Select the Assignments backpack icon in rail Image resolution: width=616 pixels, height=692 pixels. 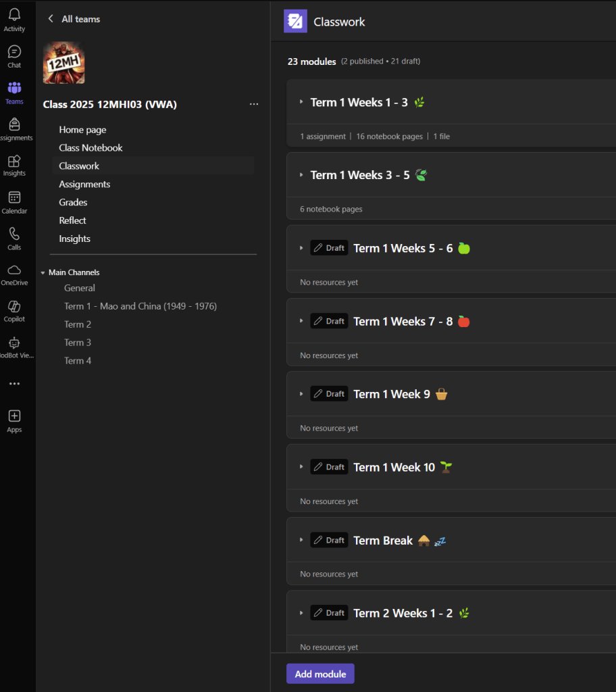pyautogui.click(x=14, y=129)
